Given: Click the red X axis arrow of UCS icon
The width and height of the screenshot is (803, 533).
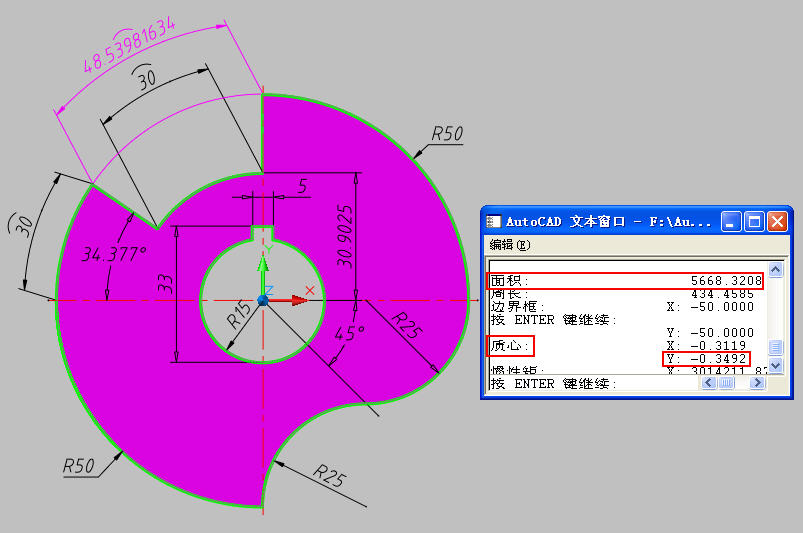Looking at the screenshot, I should click(289, 300).
